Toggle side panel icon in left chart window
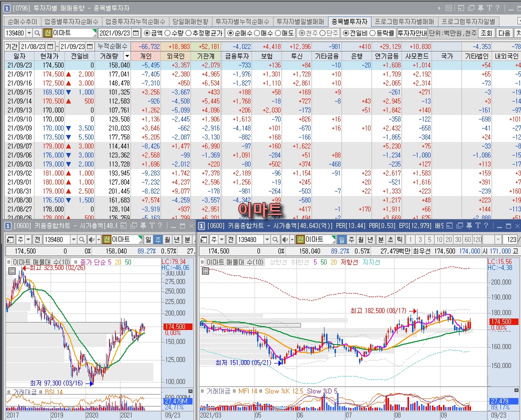The height and width of the screenshot is (420, 521). point(10,239)
